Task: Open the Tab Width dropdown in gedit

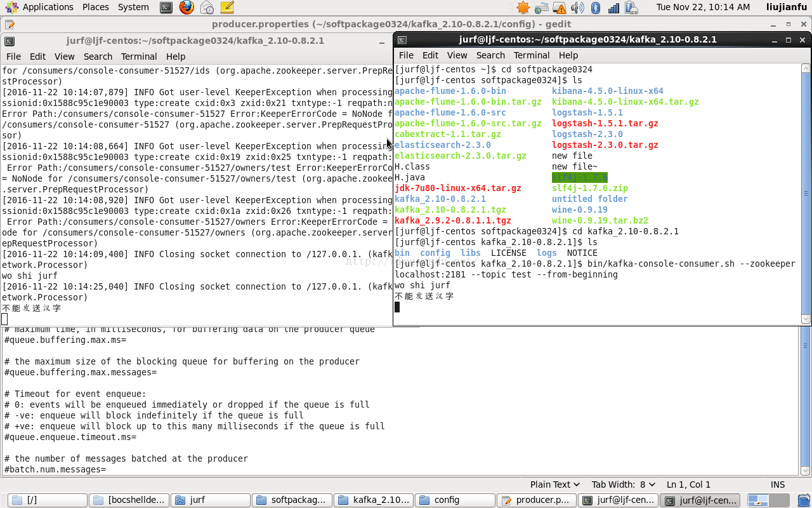Action: [x=623, y=485]
